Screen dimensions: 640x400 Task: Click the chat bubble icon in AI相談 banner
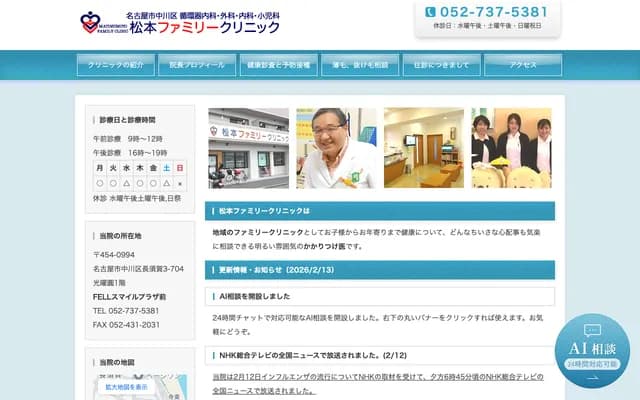point(592,330)
